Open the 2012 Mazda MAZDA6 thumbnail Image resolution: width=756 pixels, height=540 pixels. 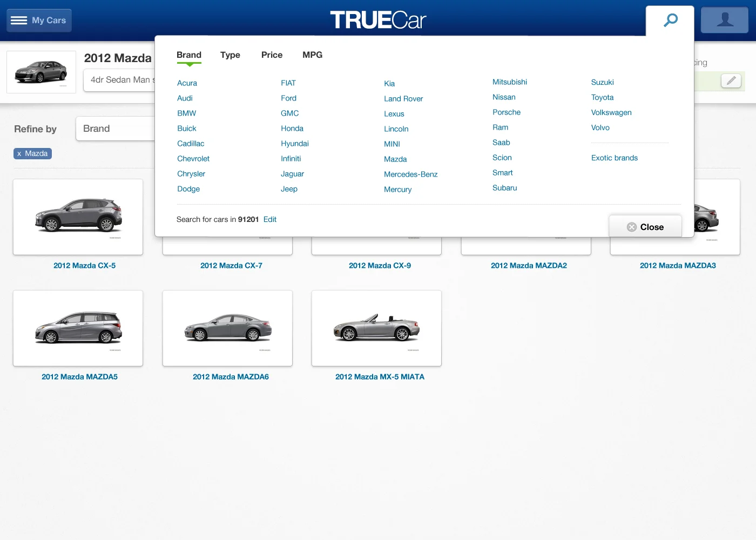coord(227,328)
